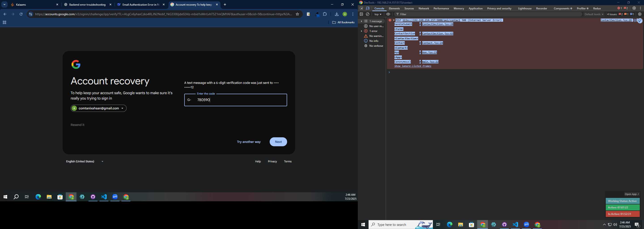
Task: Toggle the console sidebar panel icon
Action: 361,14
